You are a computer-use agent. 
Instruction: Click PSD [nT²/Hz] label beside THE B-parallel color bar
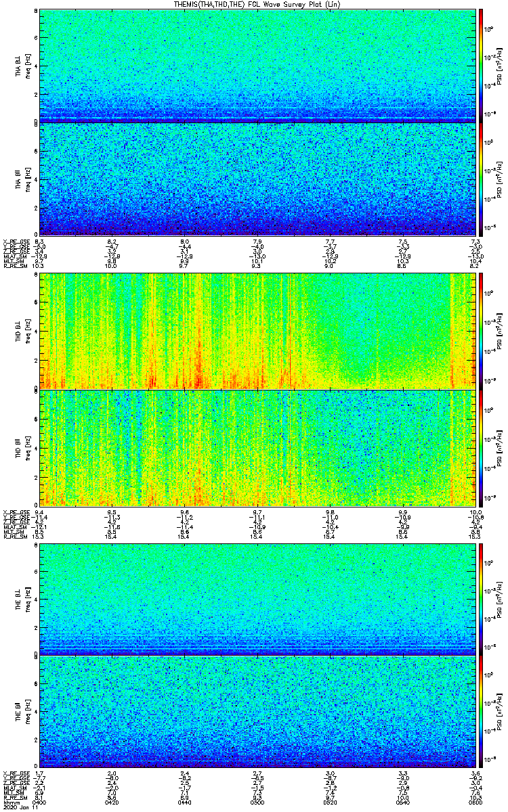[x=499, y=712]
